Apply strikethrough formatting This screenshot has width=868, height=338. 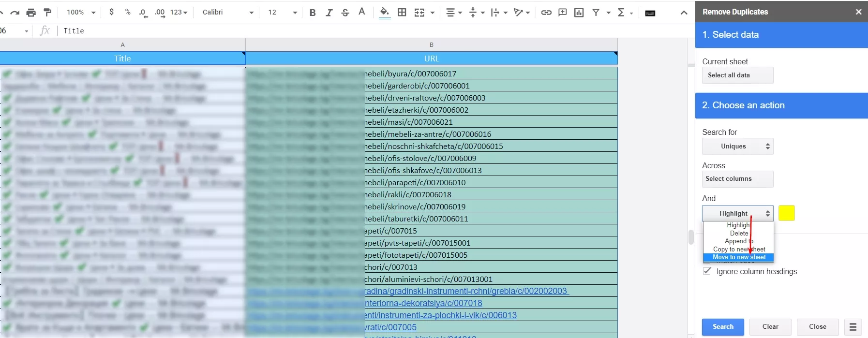click(345, 13)
